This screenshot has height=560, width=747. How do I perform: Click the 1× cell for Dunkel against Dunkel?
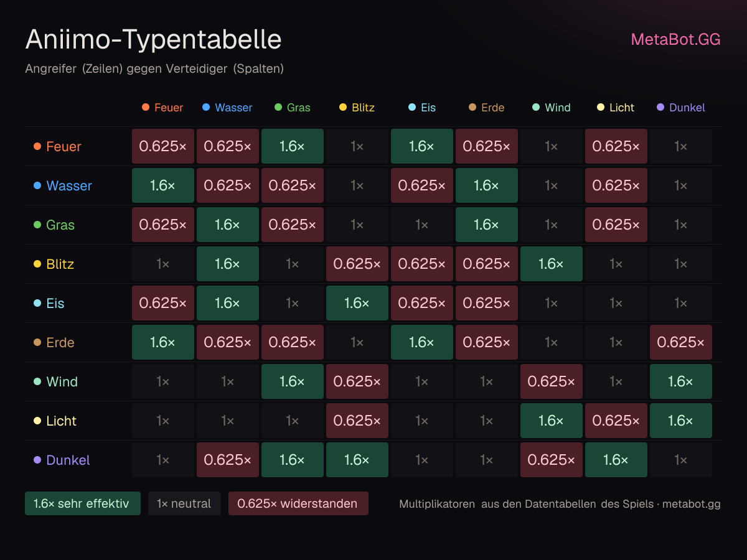[x=681, y=460]
